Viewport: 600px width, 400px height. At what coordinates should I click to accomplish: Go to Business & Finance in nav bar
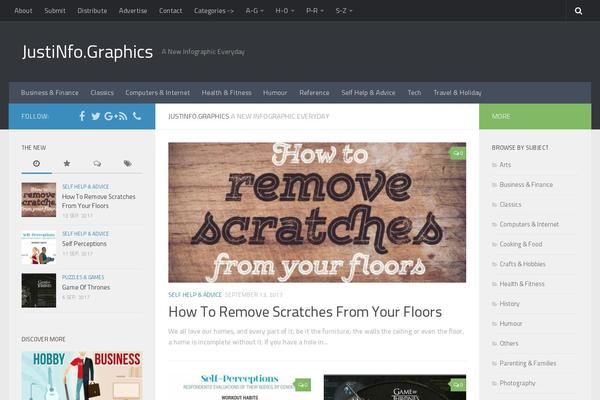point(50,93)
